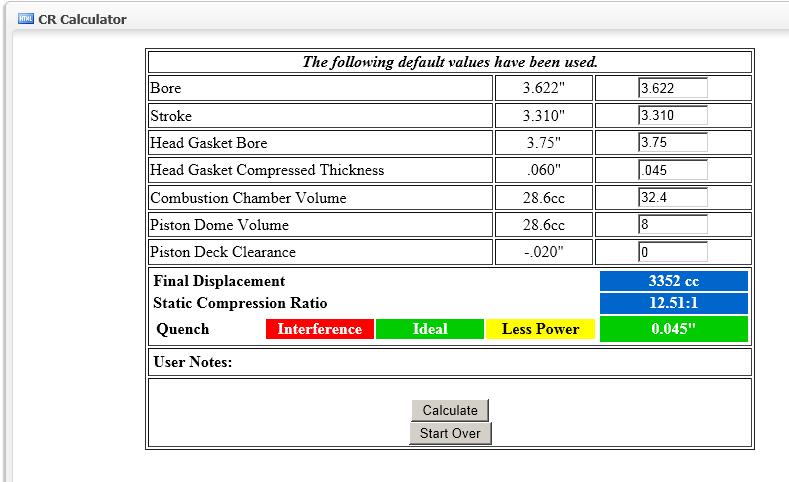The width and height of the screenshot is (789, 482).
Task: Click the yellow Less Power indicator
Action: pos(540,329)
